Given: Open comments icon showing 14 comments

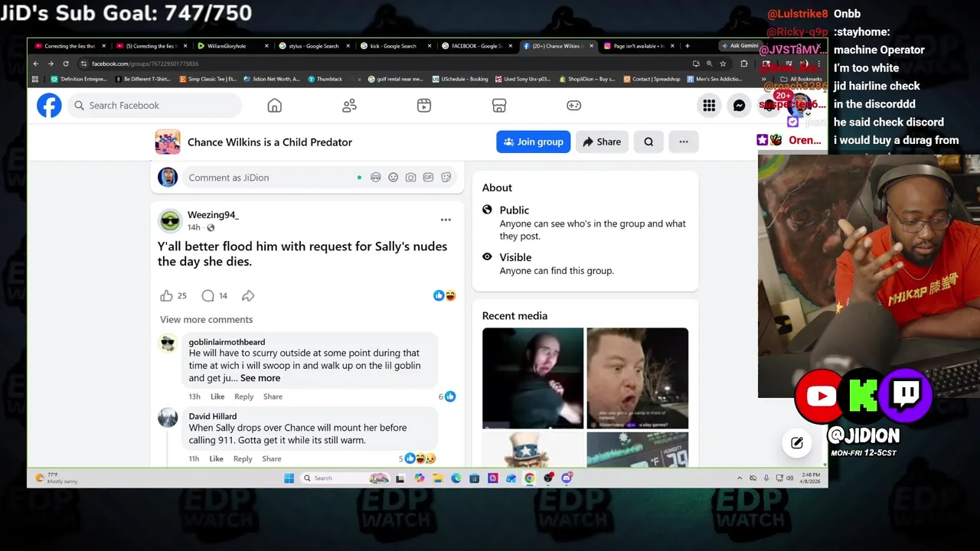Looking at the screenshot, I should pos(208,295).
